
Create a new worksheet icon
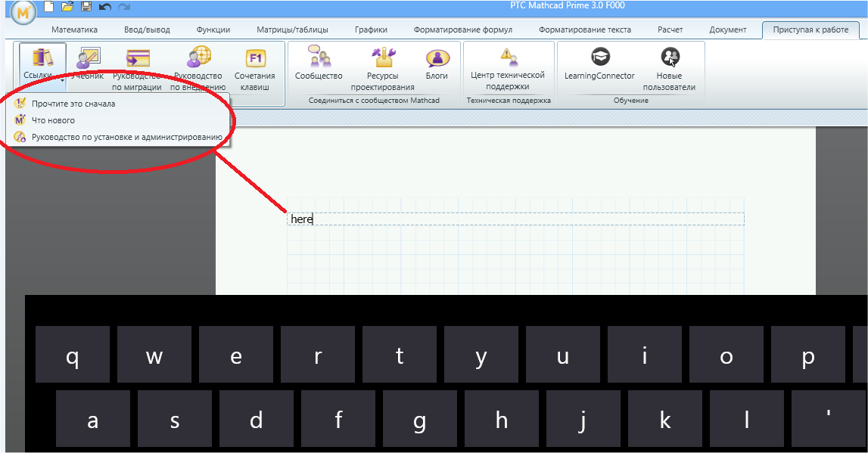[48, 7]
